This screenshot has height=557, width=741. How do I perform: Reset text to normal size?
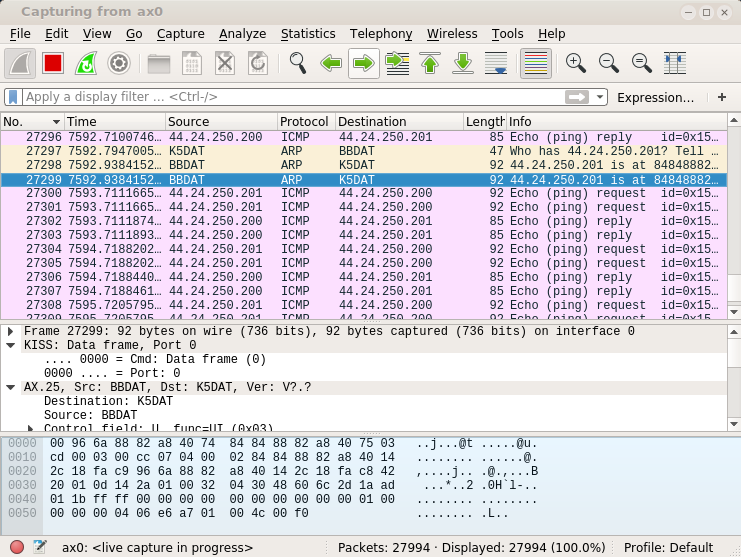[x=642, y=63]
